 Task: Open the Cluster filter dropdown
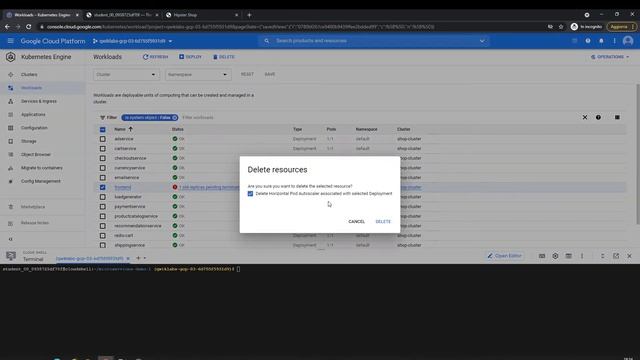[x=126, y=75]
